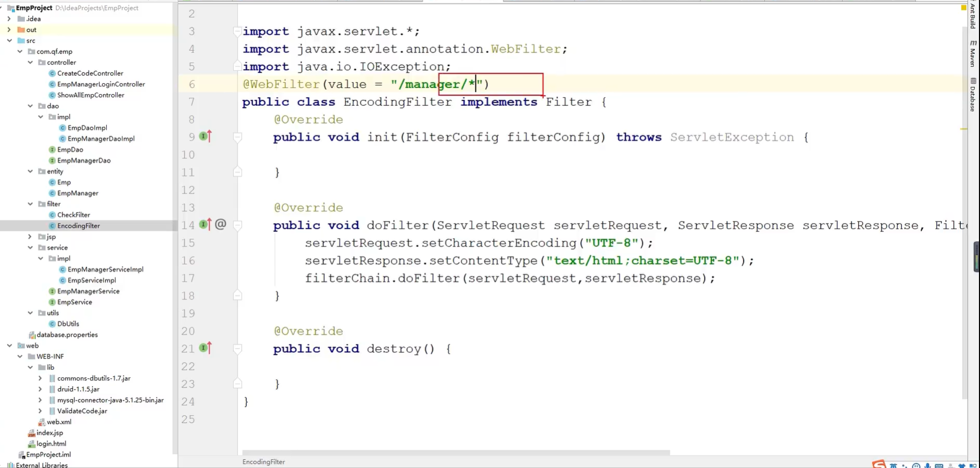Screen dimensions: 980x468
Task: Collapse the entity package
Action: pos(30,171)
